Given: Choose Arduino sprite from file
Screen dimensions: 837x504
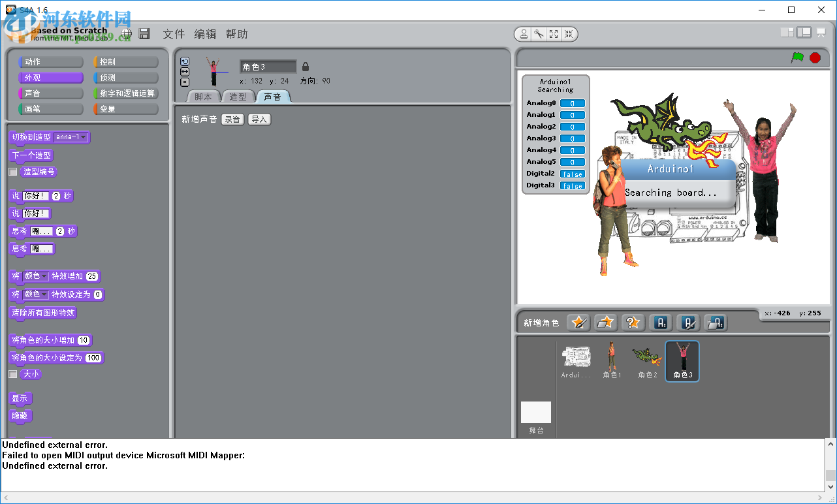Looking at the screenshot, I should coord(716,323).
